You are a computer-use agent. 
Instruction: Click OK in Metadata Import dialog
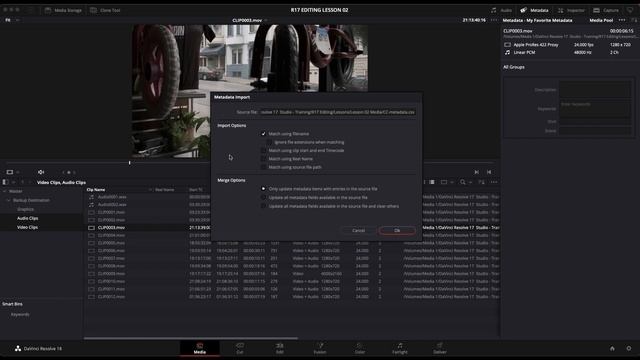click(x=397, y=231)
